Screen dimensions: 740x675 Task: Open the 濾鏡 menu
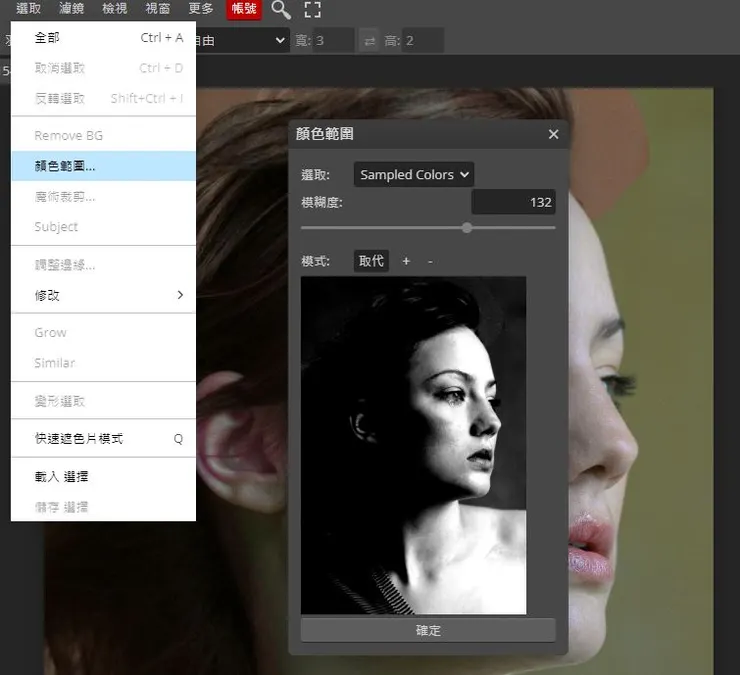71,8
